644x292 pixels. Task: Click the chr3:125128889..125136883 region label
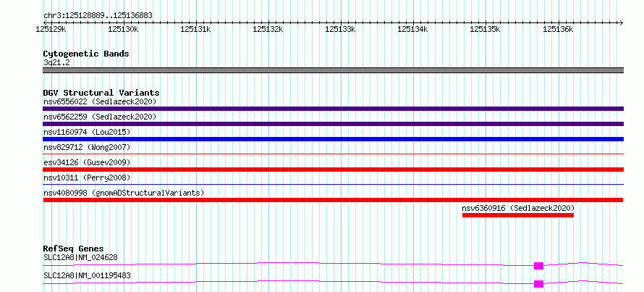point(98,16)
